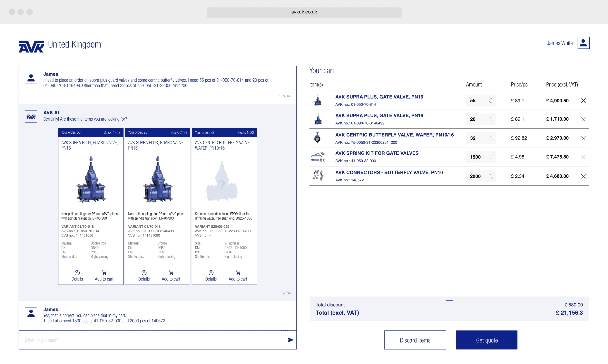Click the 'Price/pc' column header
The height and width of the screenshot is (364, 608).
coord(519,85)
